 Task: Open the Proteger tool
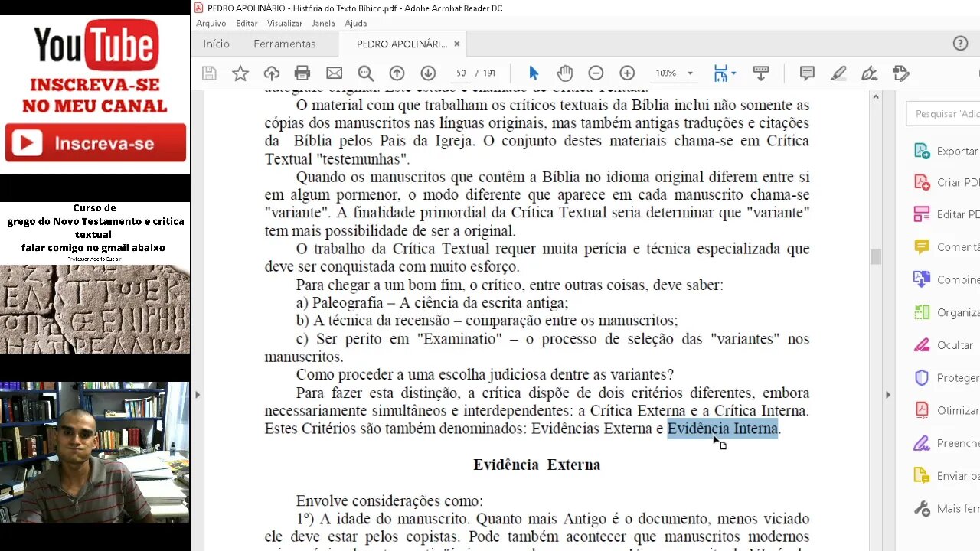946,377
